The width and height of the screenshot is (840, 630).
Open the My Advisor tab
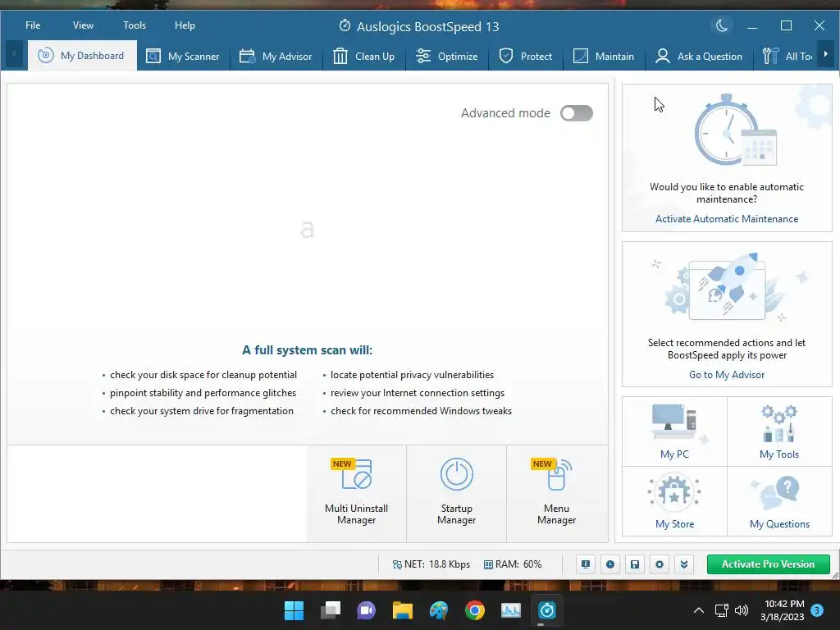pos(276,57)
